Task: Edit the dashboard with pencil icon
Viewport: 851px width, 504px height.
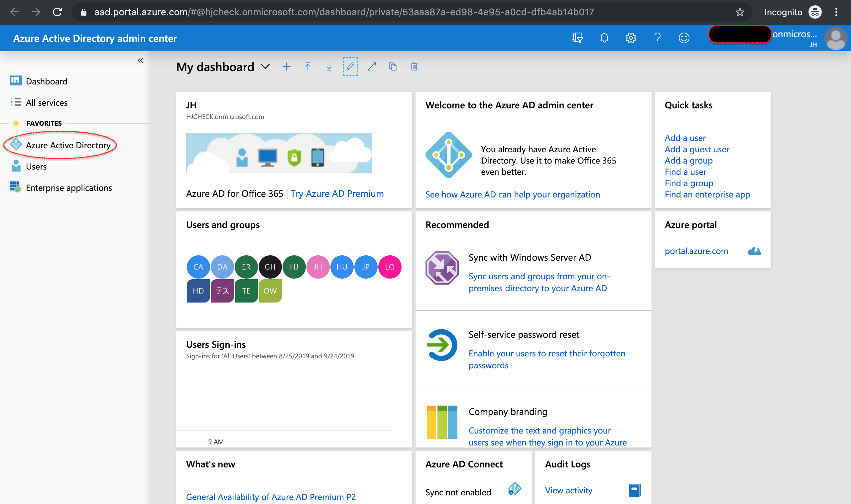Action: (350, 66)
